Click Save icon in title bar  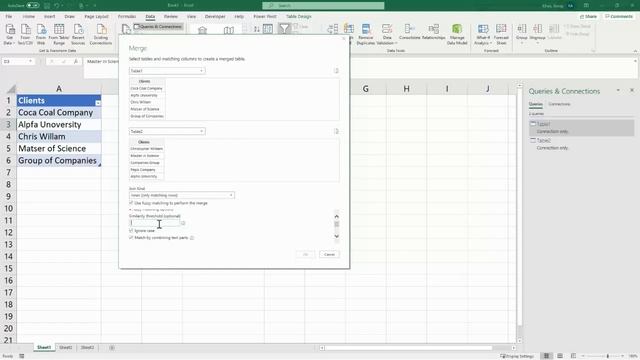47,5
